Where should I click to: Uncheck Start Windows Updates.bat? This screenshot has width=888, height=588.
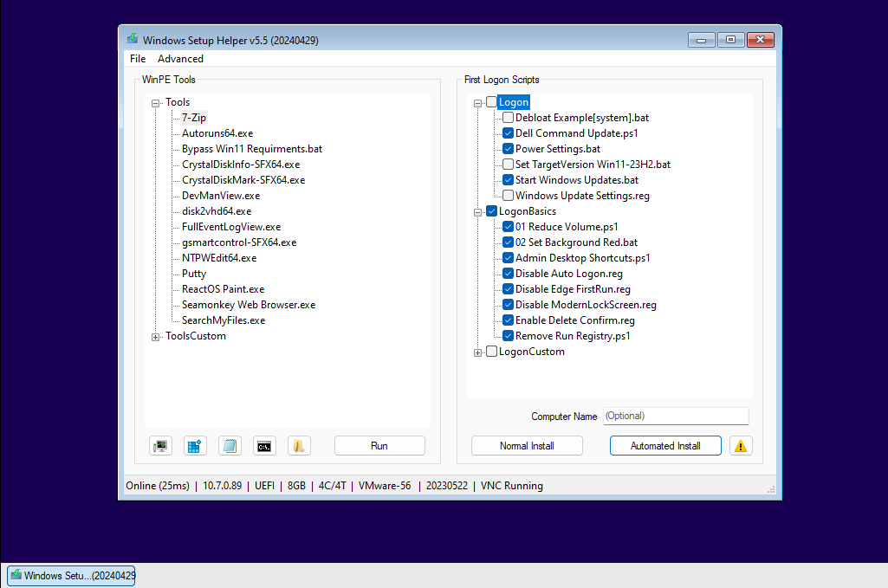point(508,180)
